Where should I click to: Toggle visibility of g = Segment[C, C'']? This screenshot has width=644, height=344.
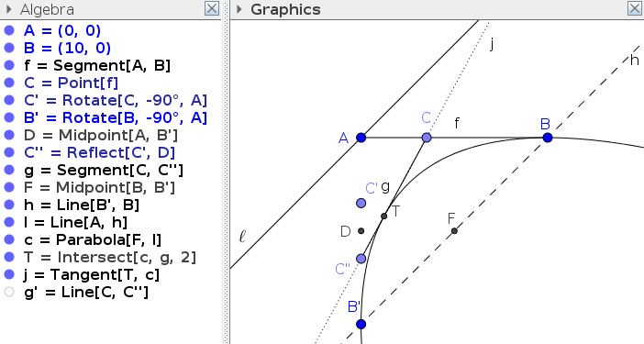tap(9, 170)
